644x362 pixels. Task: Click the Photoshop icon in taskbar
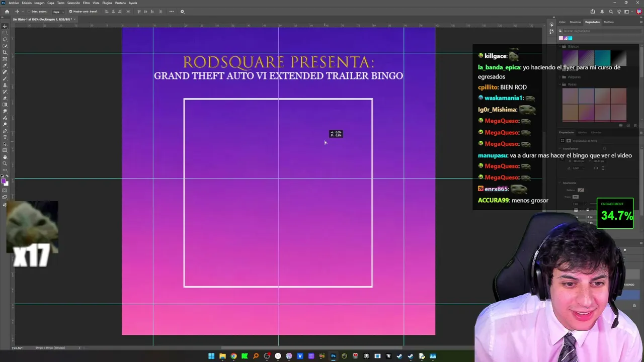[x=333, y=356]
